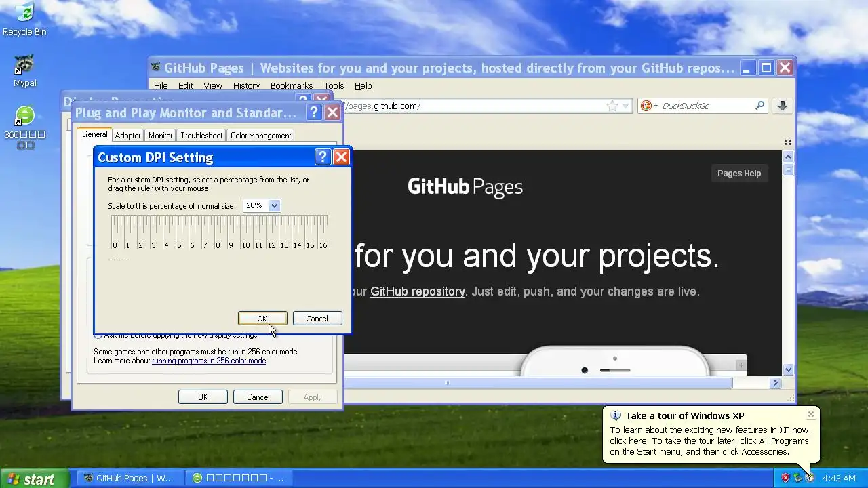Screen dimensions: 868x488
Task: Click the Pages Help button on GitHub page
Action: (x=739, y=174)
